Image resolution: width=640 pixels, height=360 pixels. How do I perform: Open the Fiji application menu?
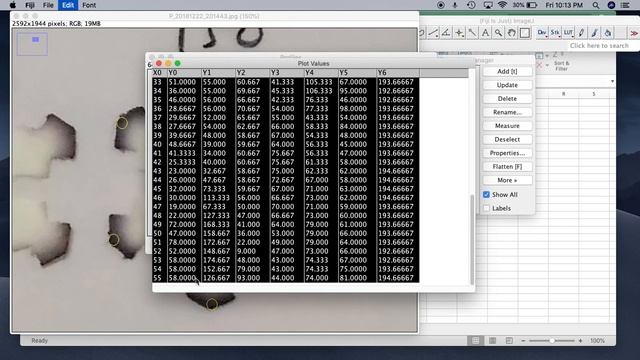(30, 5)
